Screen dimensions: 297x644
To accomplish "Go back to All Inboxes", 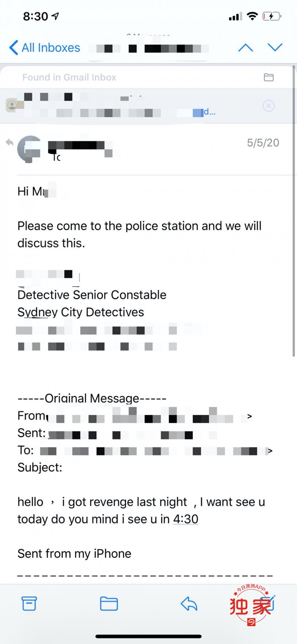I will click(45, 48).
